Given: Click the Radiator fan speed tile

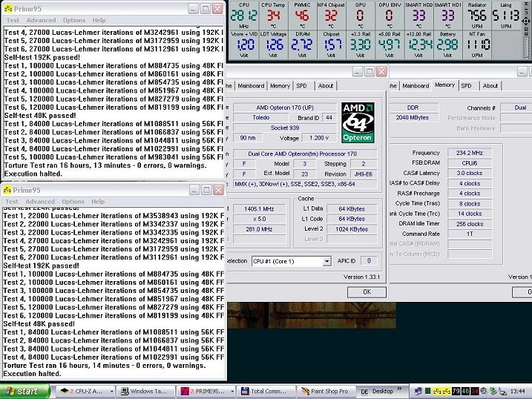Looking at the screenshot, I should tap(478, 13).
